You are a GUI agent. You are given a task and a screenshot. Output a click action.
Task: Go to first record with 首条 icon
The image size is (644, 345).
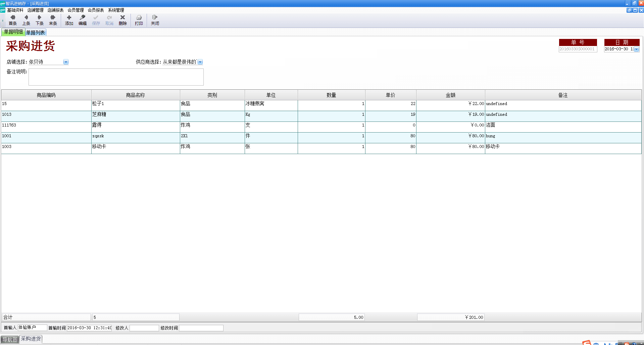tap(13, 20)
